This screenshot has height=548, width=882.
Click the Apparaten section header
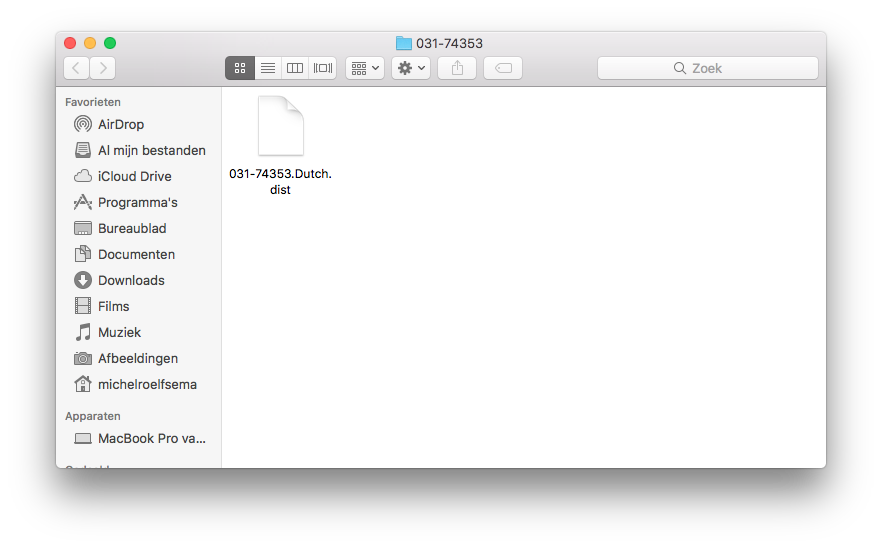coord(93,416)
